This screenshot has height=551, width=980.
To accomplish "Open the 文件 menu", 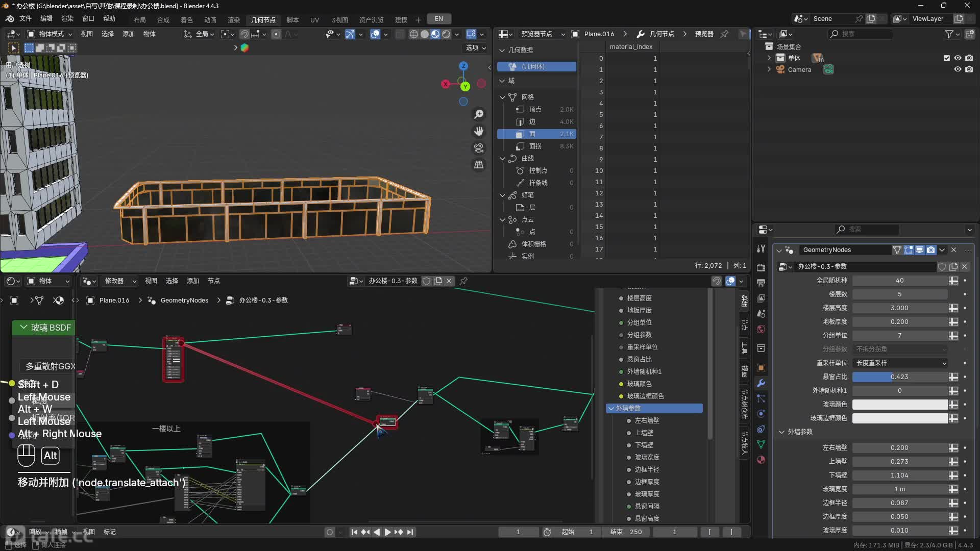I will [x=25, y=19].
